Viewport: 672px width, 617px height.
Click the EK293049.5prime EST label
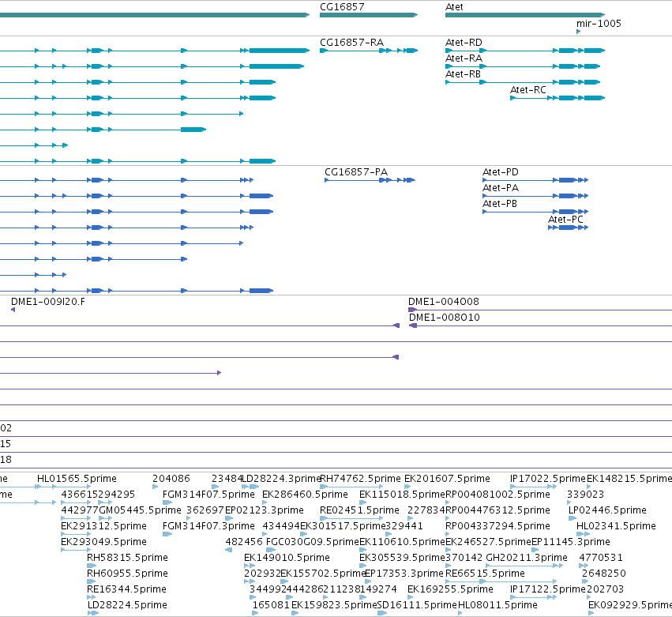pyautogui.click(x=103, y=542)
